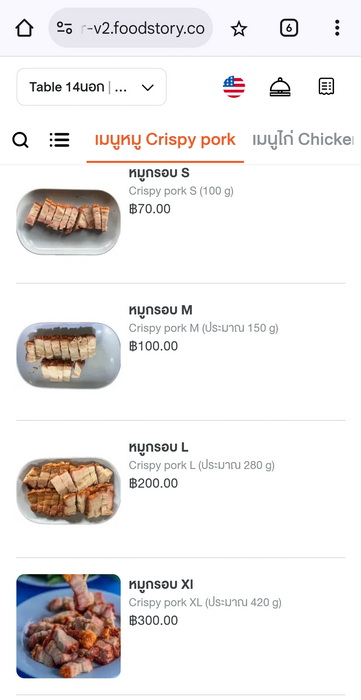361x700 pixels.
Task: Expand the Table 14นอก dropdown
Action: pyautogui.click(x=91, y=87)
